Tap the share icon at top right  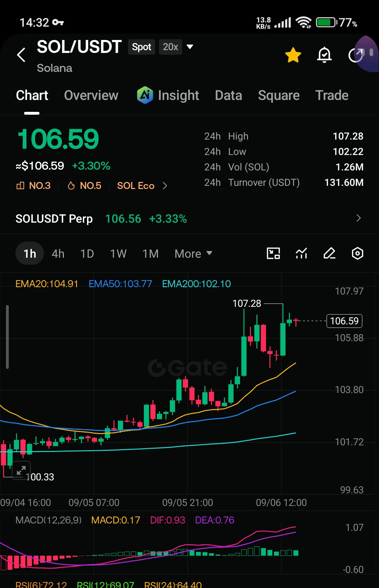click(355, 55)
